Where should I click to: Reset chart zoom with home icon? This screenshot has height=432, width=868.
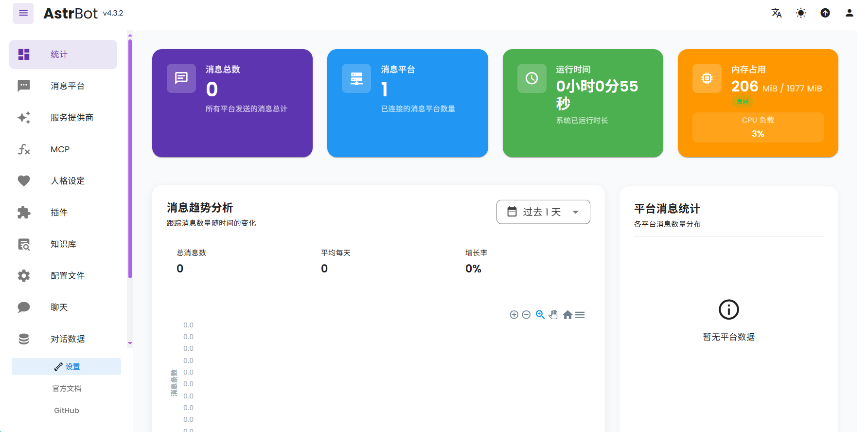567,315
